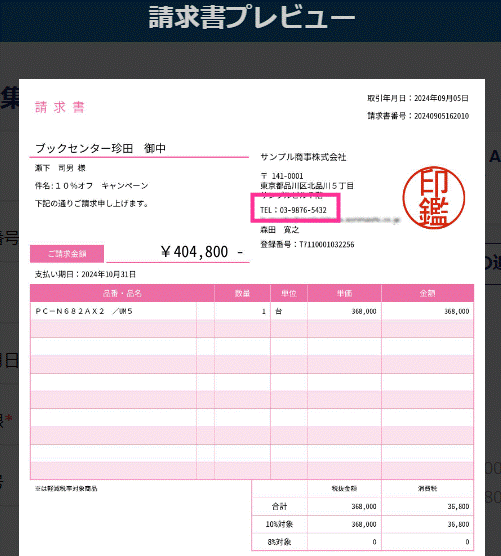
Task: Click the 取引年月日 2024年09月05日 text
Action: pyautogui.click(x=418, y=98)
